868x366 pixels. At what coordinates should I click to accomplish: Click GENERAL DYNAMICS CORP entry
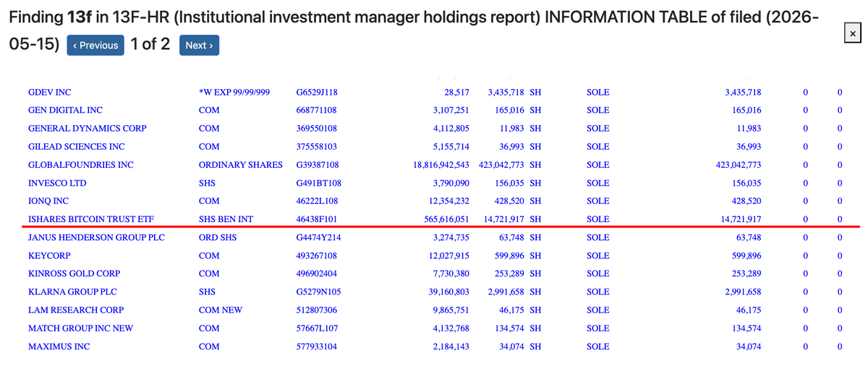(x=88, y=129)
